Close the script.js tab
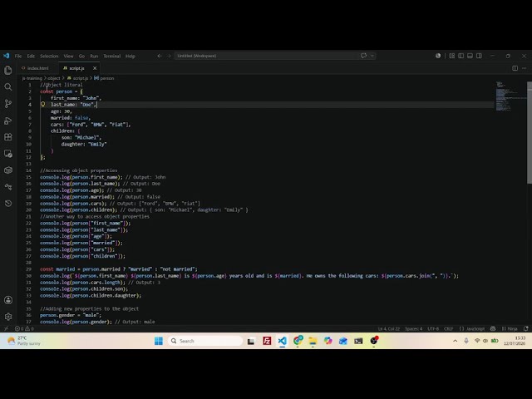The height and width of the screenshot is (399, 532). 95,68
